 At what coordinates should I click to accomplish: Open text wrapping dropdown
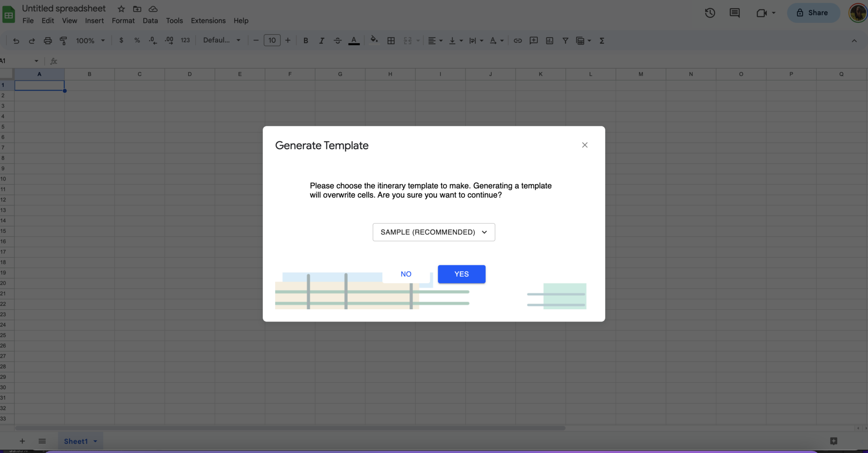pyautogui.click(x=476, y=41)
